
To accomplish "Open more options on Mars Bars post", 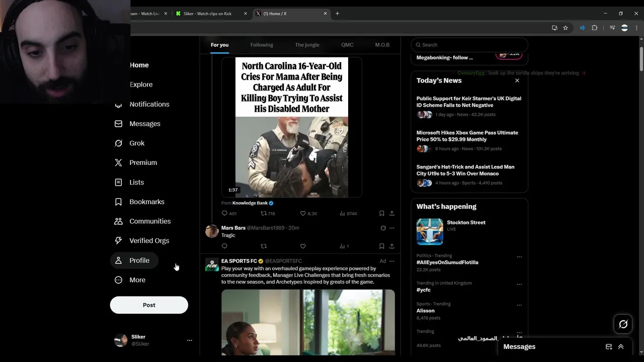I will pyautogui.click(x=392, y=228).
